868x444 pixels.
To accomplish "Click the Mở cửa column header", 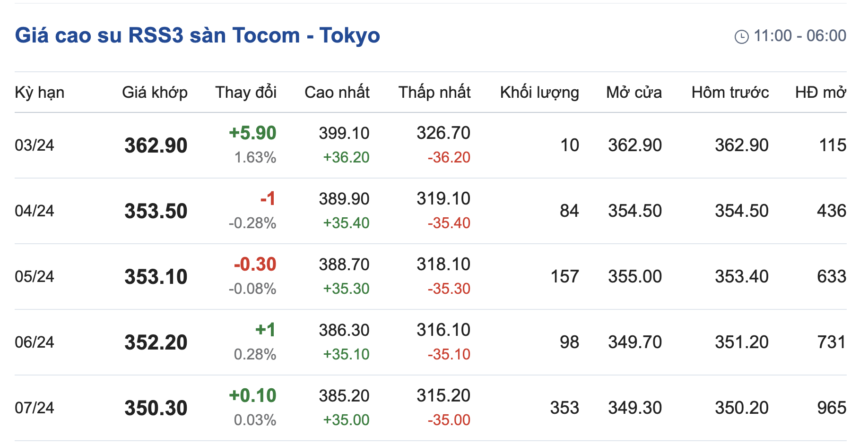I will pyautogui.click(x=634, y=92).
